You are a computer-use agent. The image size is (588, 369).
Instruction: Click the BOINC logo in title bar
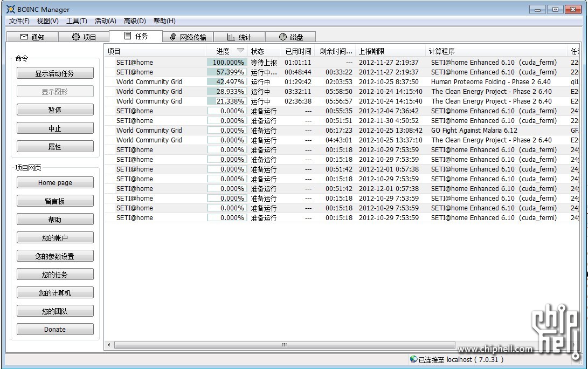pos(10,9)
